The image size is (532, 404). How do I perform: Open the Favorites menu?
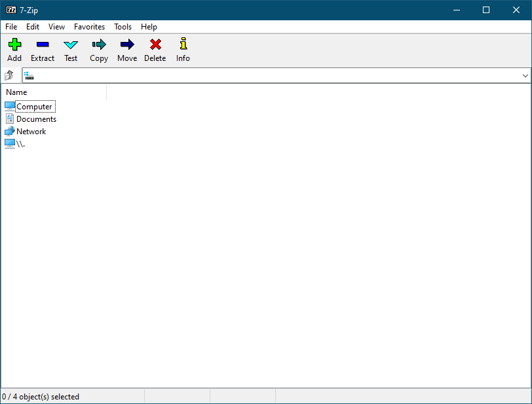tap(89, 27)
